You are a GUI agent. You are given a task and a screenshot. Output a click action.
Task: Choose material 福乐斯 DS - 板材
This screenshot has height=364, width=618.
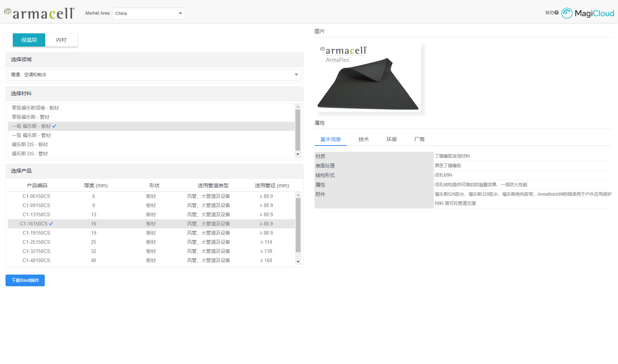coord(30,144)
